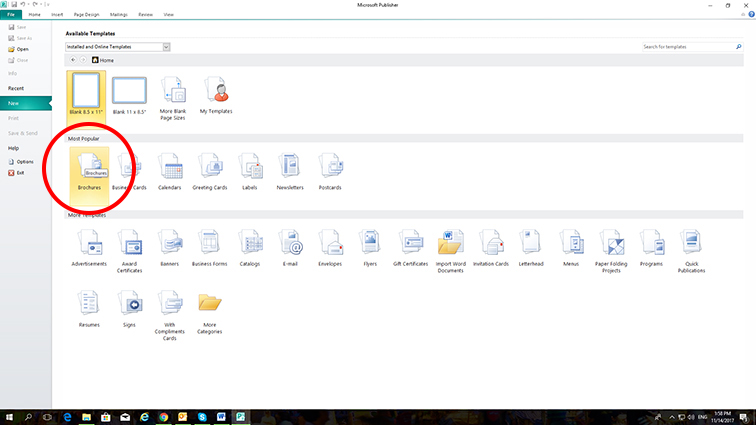Open the More Categories folder
Image resolution: width=756 pixels, height=425 pixels.
tap(210, 312)
